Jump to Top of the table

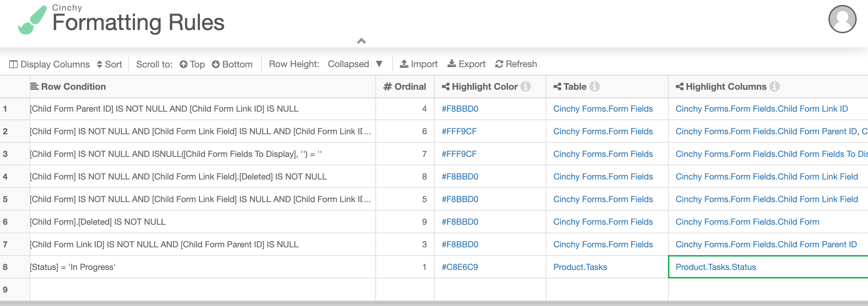pyautogui.click(x=192, y=64)
